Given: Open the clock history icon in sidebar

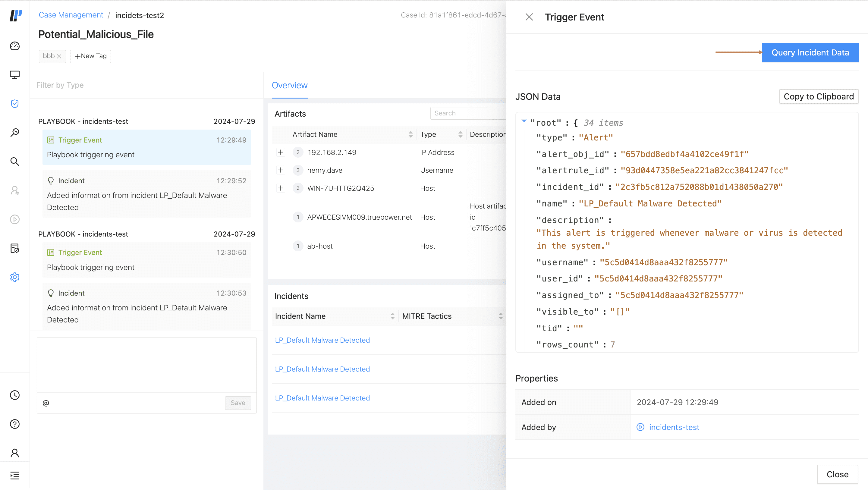Looking at the screenshot, I should (x=14, y=395).
